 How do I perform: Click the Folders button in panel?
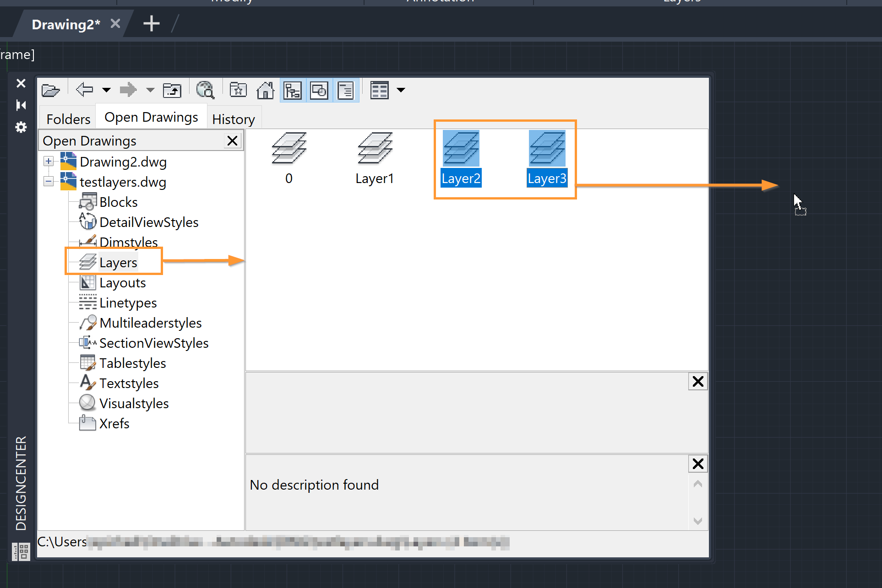67,119
